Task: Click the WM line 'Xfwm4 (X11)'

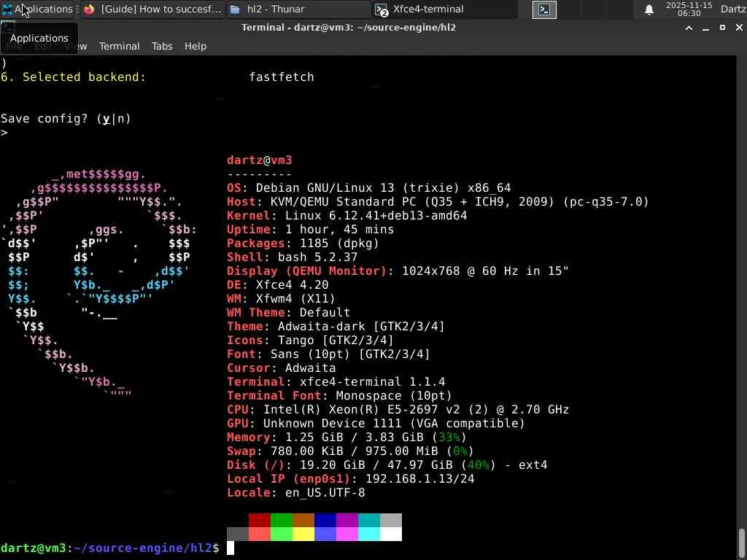Action: point(281,298)
